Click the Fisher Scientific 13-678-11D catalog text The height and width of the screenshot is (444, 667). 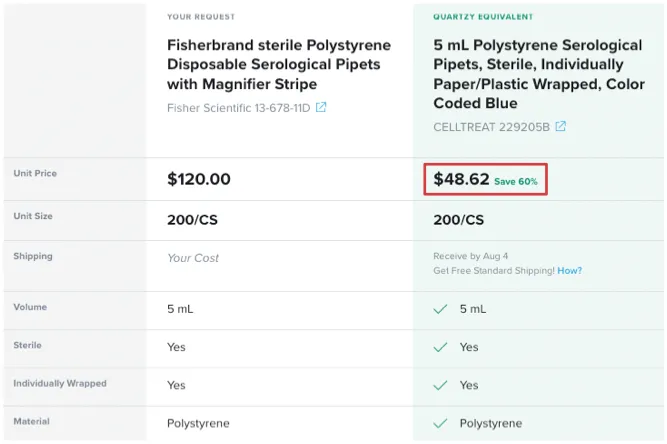pos(239,108)
